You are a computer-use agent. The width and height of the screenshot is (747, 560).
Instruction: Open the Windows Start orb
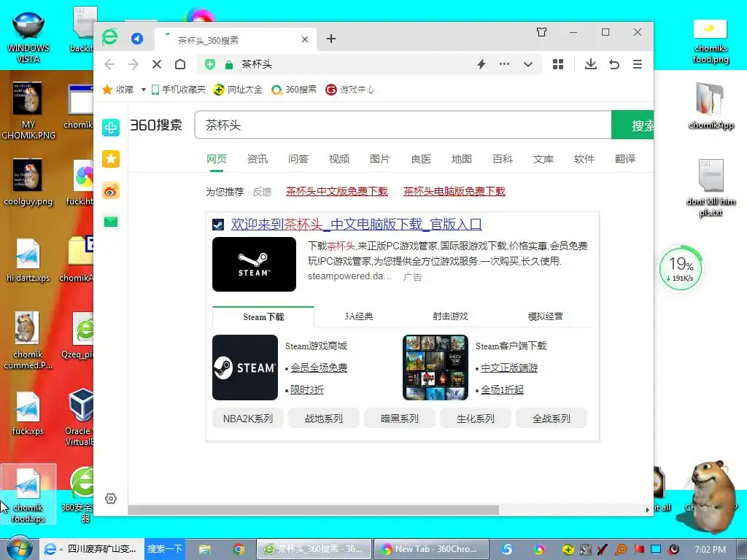(x=18, y=548)
